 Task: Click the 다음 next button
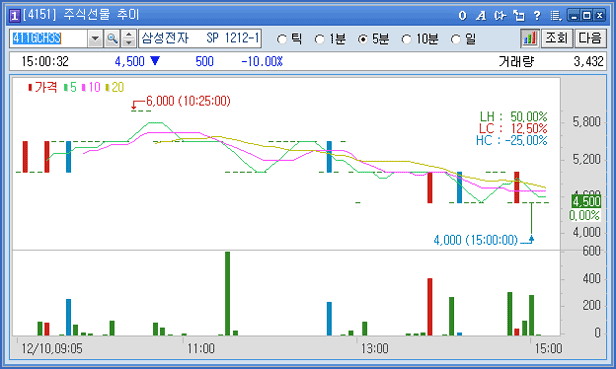coord(590,39)
